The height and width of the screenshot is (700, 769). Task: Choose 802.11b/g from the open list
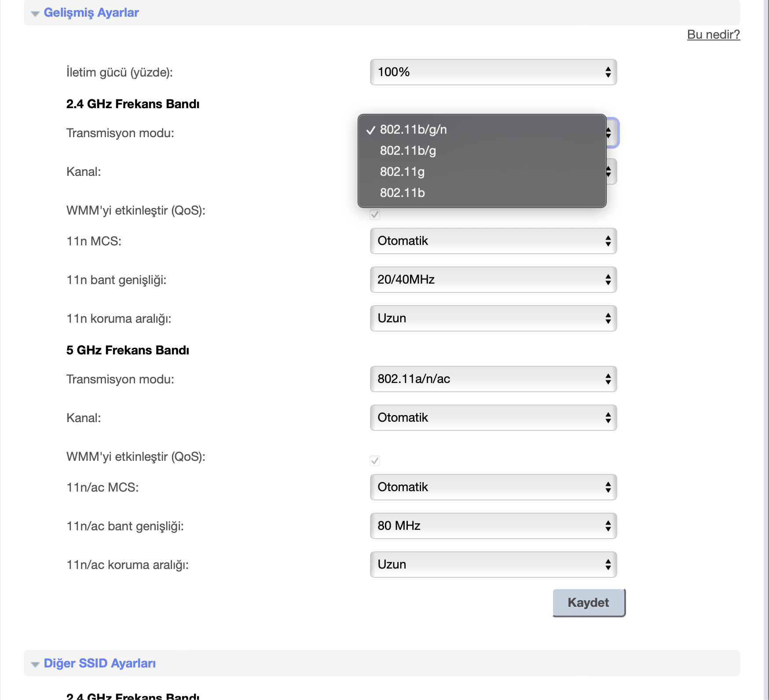408,151
